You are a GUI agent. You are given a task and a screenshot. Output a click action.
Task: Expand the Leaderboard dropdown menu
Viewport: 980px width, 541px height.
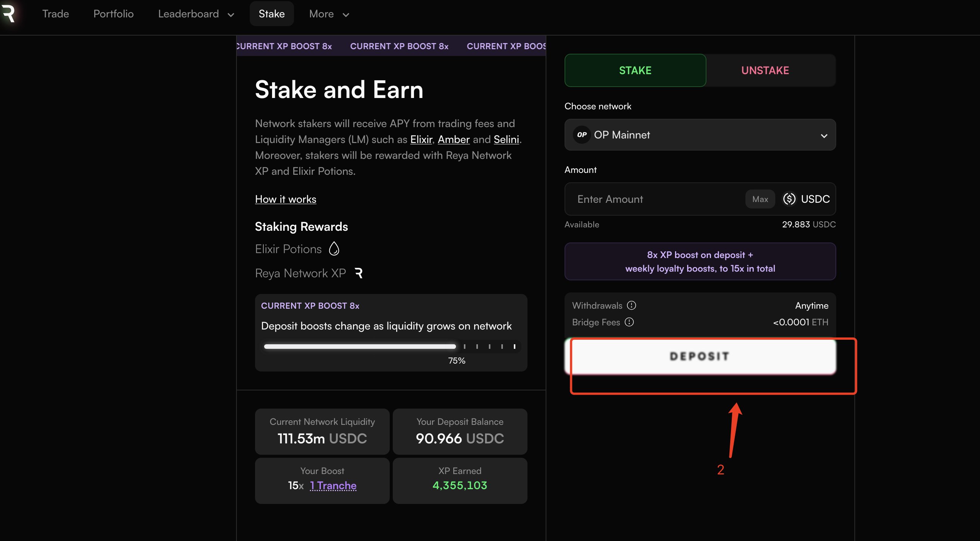pos(196,14)
